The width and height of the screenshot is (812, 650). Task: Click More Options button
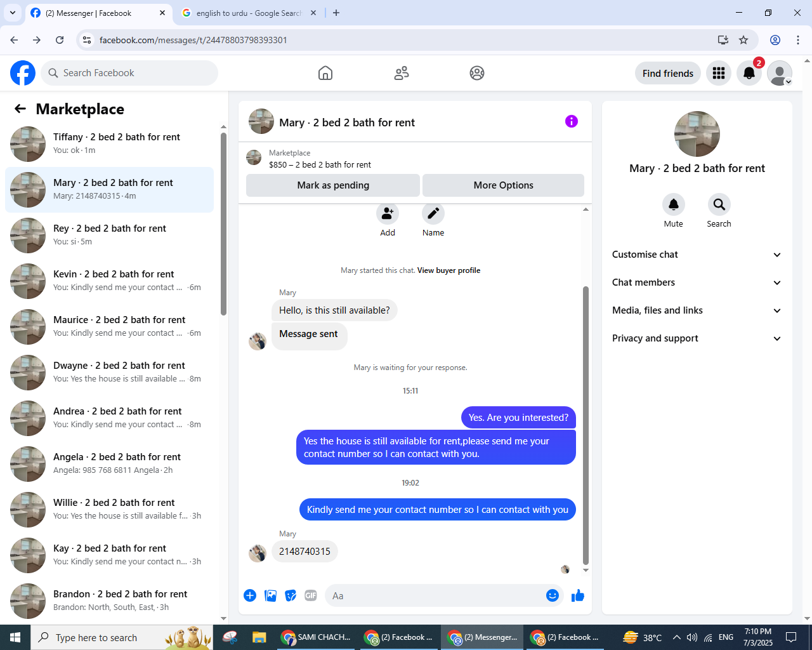[x=504, y=185]
